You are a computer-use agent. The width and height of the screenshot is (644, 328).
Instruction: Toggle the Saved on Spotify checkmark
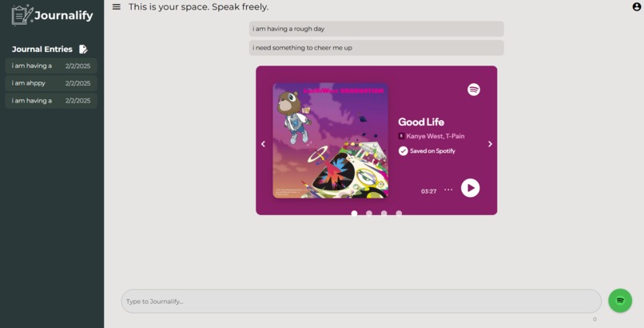[403, 151]
